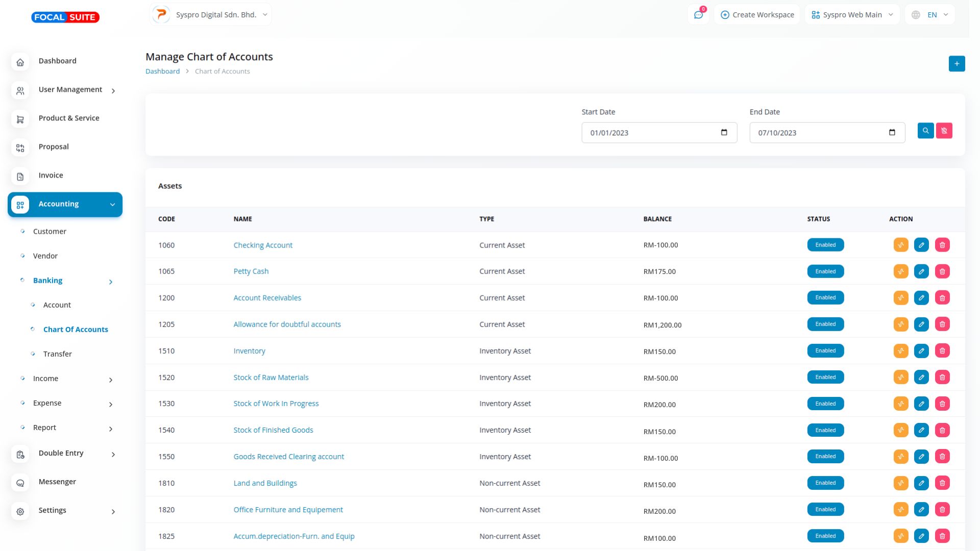This screenshot has height=551, width=980.
Task: Toggle Enabled status for Stock of Raw Materials
Action: (825, 378)
